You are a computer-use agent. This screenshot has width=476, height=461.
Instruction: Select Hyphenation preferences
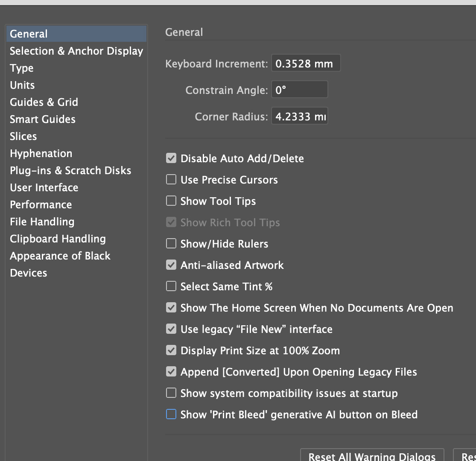point(41,153)
